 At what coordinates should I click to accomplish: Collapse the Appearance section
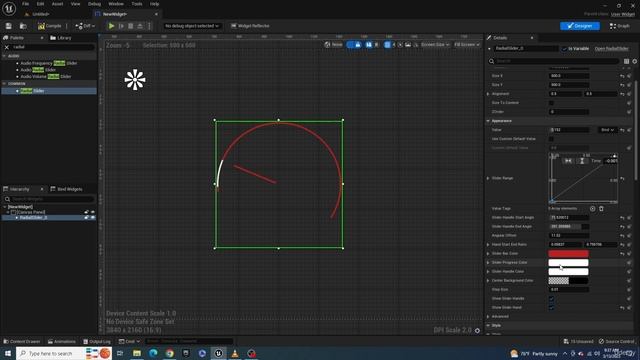point(488,121)
